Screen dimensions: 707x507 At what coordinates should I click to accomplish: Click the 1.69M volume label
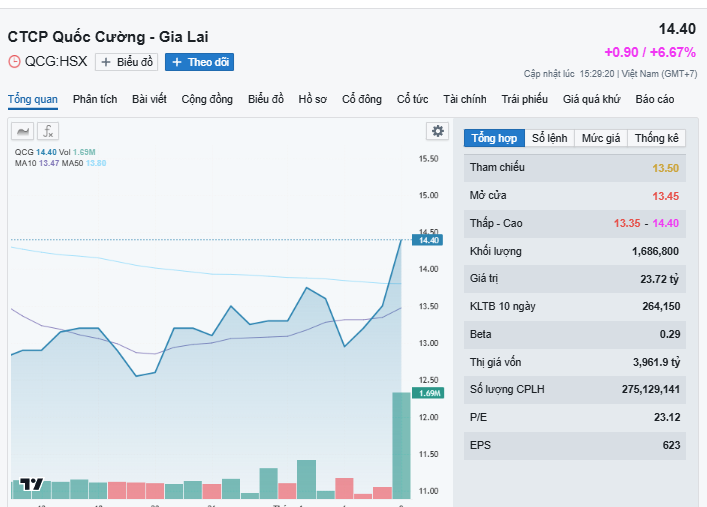click(x=429, y=393)
